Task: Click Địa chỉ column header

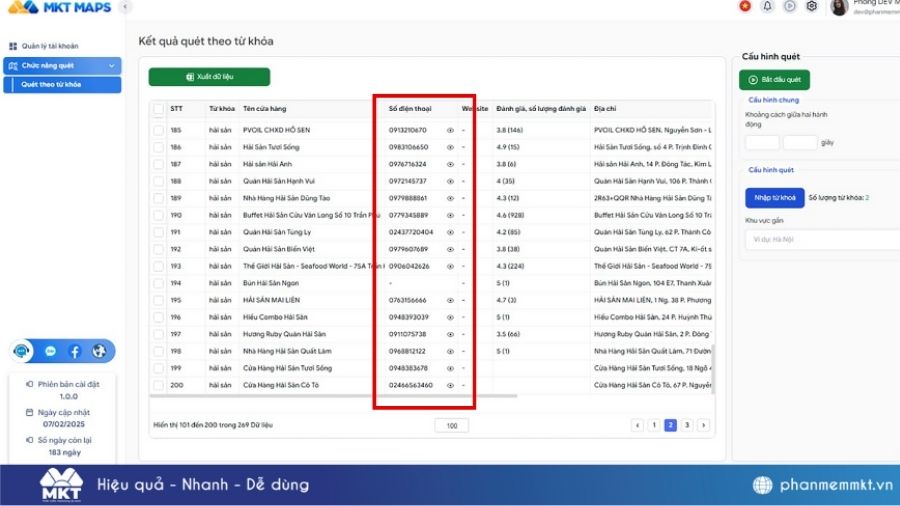Action: [605, 109]
